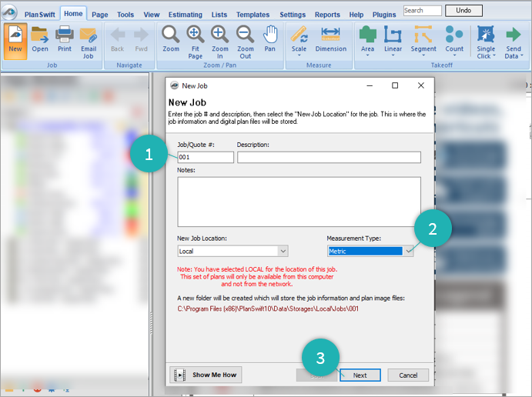Activate the Zoom magnifier tool
Viewport: 532px width, 397px height.
click(171, 39)
